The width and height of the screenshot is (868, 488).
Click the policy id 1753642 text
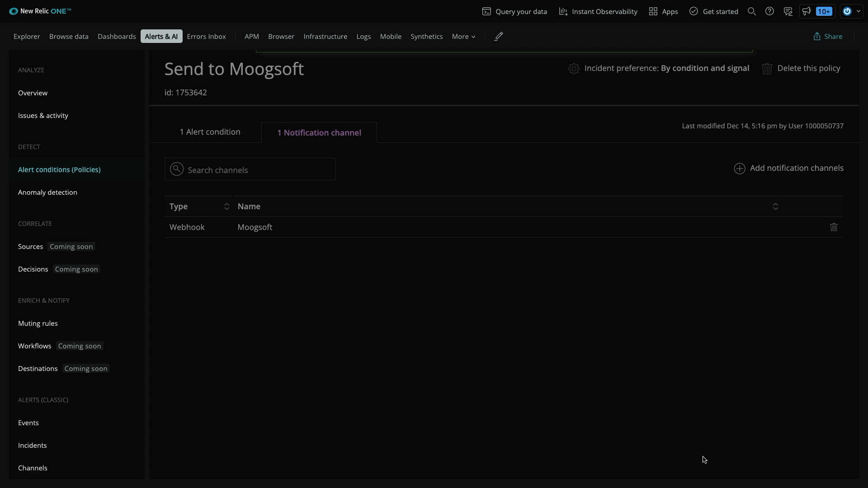point(186,93)
